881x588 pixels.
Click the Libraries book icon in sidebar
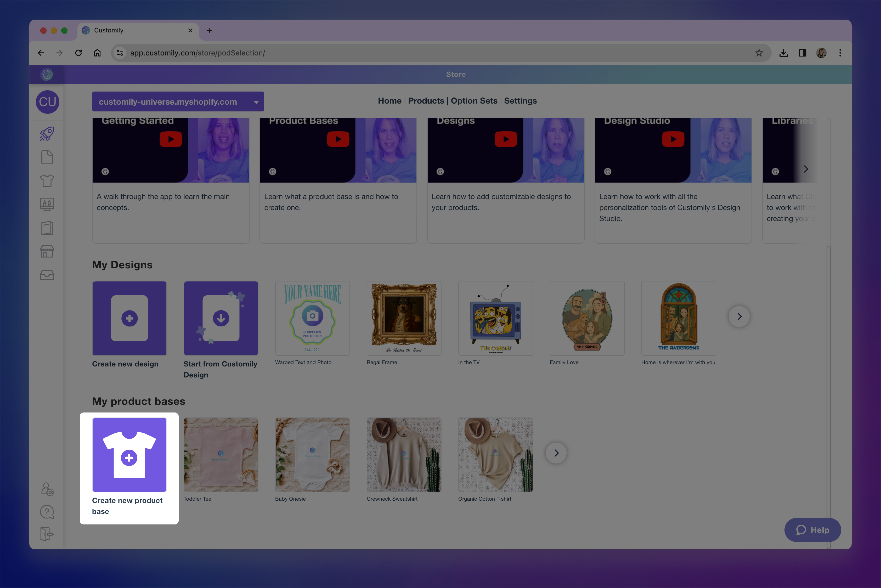pos(47,228)
